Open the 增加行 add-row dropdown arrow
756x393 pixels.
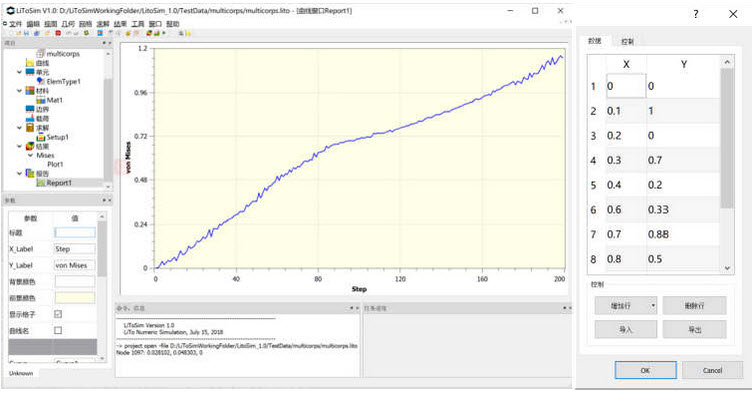click(653, 305)
